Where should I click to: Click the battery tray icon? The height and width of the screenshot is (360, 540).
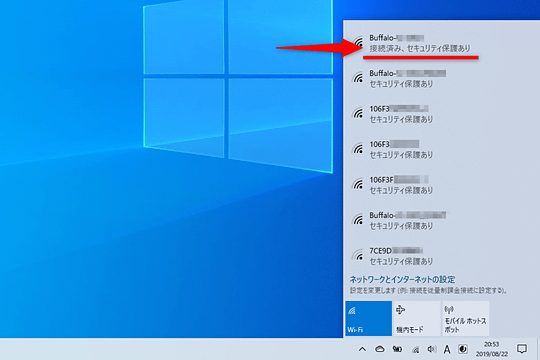pos(397,349)
